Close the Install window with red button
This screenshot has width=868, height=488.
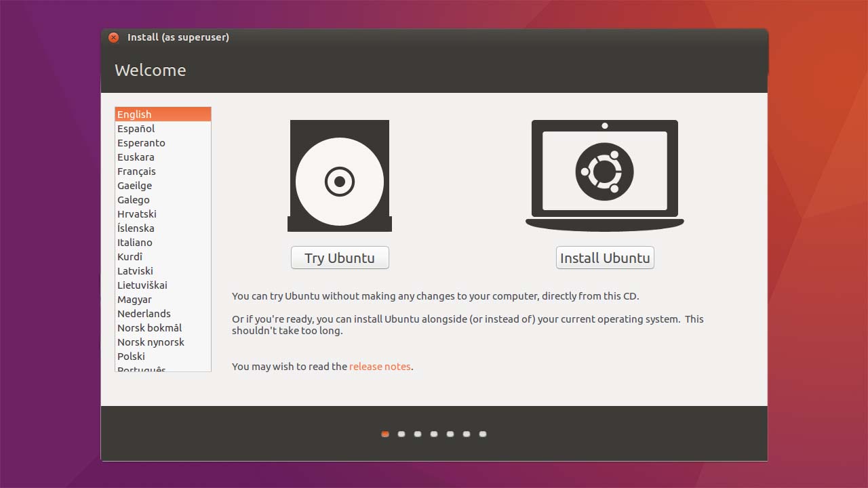click(x=114, y=37)
